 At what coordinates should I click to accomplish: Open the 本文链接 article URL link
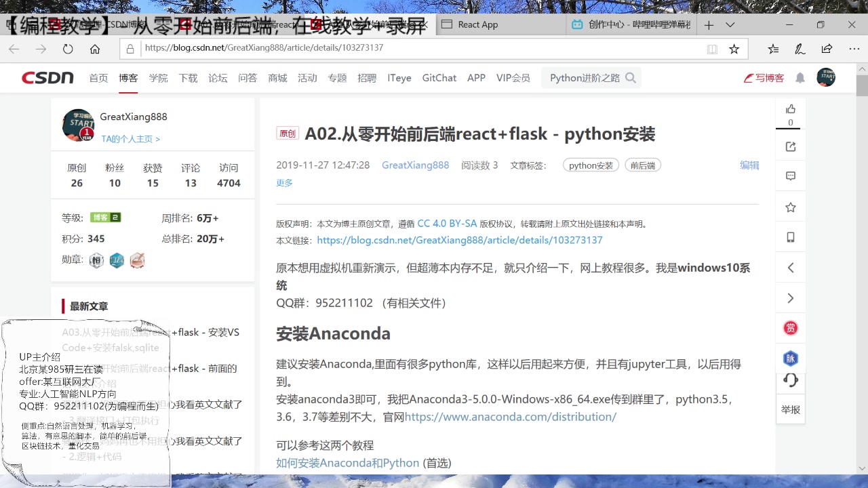click(x=460, y=240)
